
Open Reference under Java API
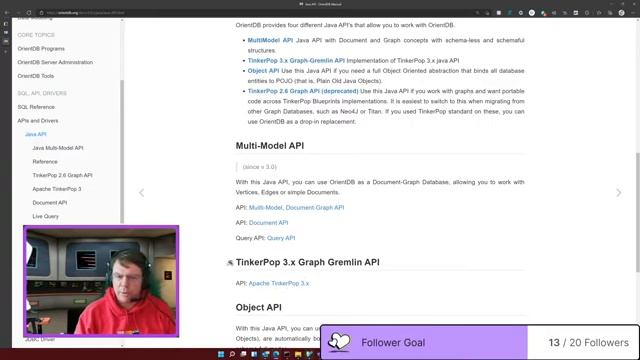coord(45,162)
